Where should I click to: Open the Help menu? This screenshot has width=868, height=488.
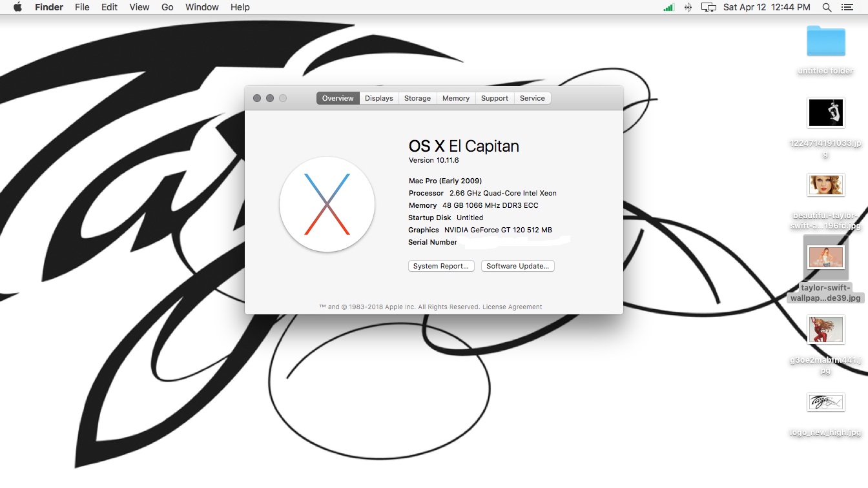240,7
